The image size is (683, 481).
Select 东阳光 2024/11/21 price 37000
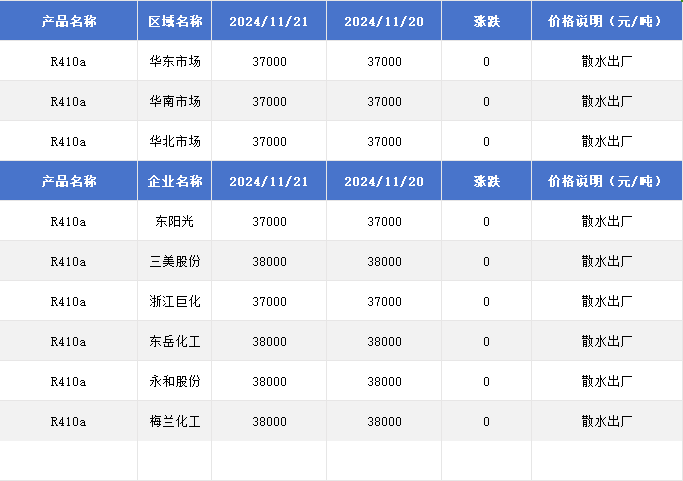(269, 221)
